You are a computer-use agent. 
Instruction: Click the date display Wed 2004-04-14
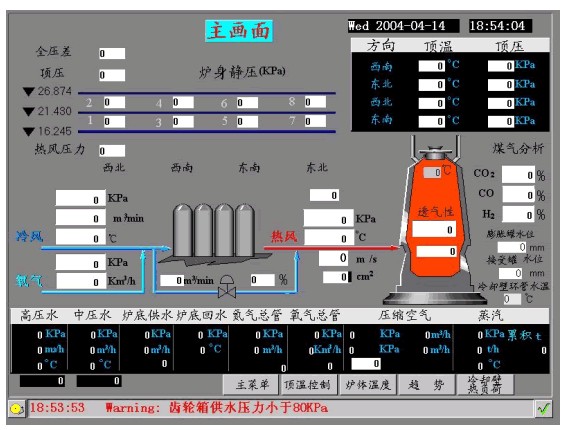(x=404, y=26)
